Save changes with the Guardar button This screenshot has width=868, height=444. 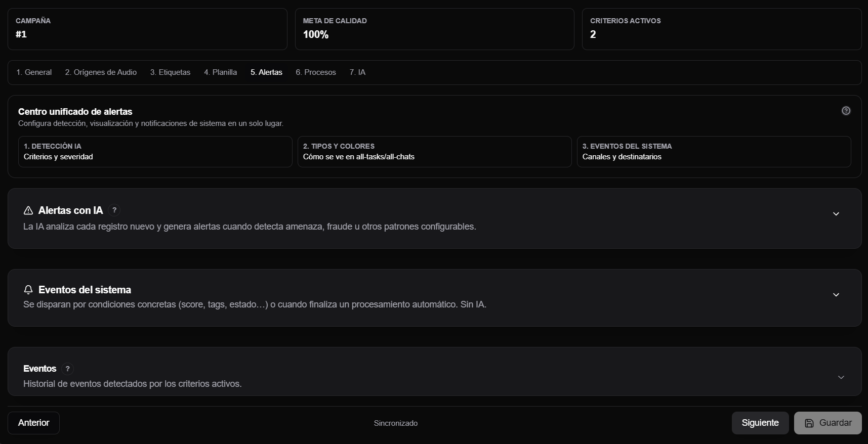(828, 423)
